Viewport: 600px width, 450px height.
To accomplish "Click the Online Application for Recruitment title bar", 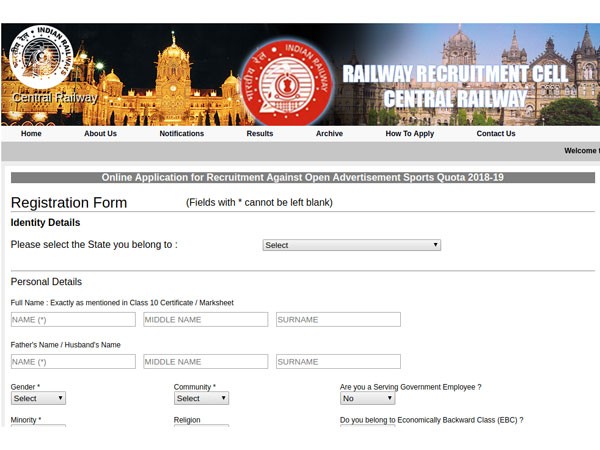I will (x=303, y=178).
